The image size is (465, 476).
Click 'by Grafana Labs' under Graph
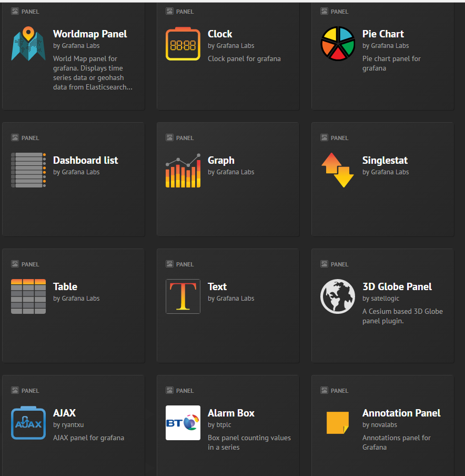[231, 172]
